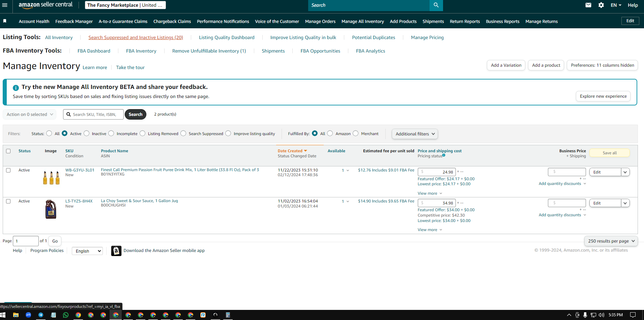
Task: Expand the Additional filters dropdown
Action: (415, 134)
